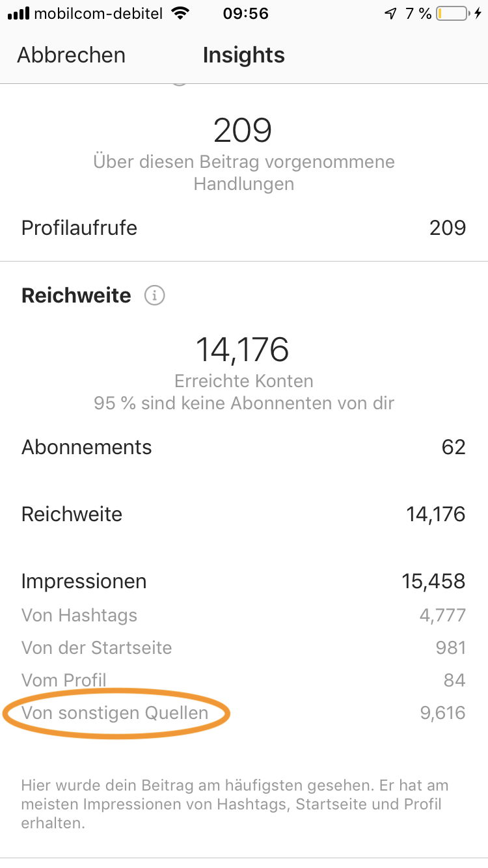The image size is (488, 868).
Task: Tap Abbrechen to cancel Insights
Action: click(71, 55)
